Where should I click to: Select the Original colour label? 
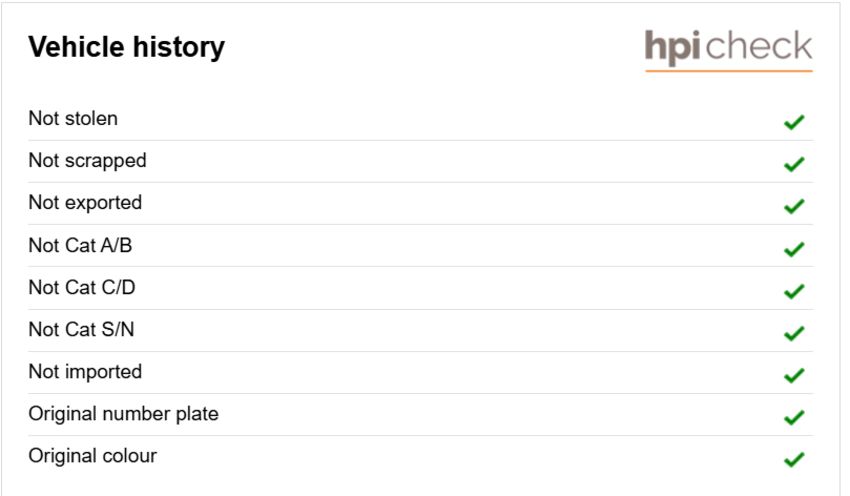pos(93,456)
